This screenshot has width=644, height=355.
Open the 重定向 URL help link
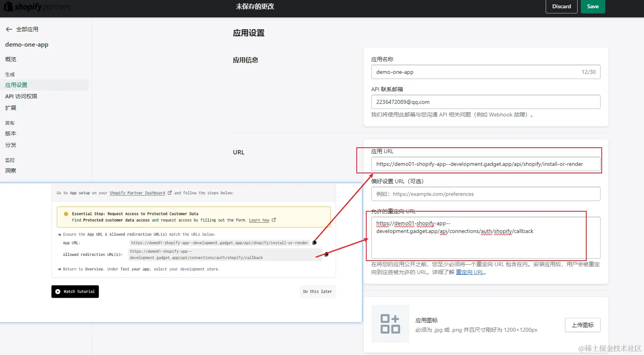pyautogui.click(x=470, y=272)
